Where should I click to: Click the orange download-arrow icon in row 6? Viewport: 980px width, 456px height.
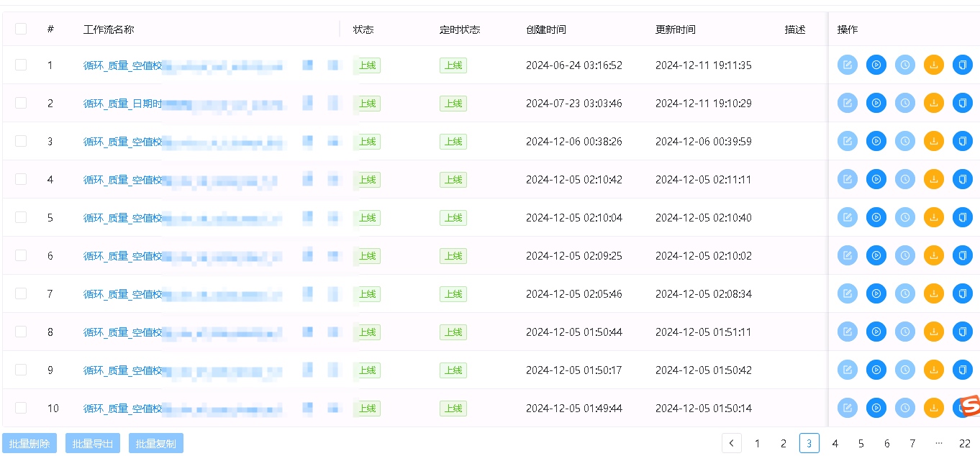(x=933, y=256)
